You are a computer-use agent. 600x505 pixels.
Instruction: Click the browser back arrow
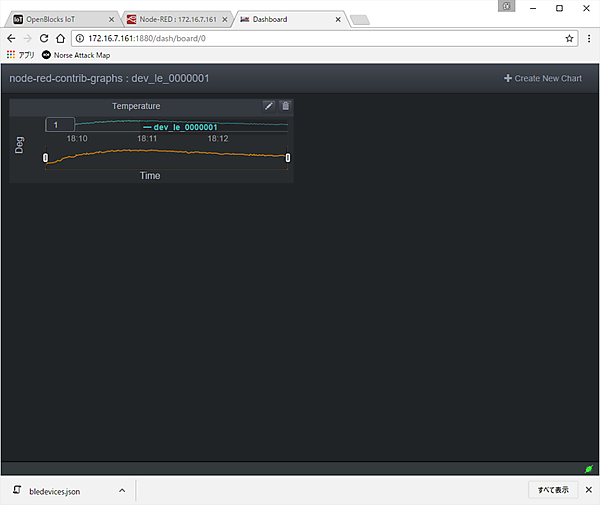[10, 38]
